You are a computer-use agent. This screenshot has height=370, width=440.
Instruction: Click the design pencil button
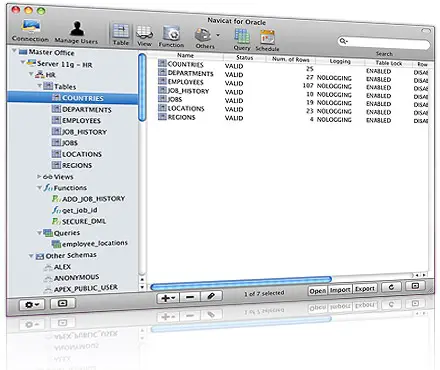(x=211, y=296)
